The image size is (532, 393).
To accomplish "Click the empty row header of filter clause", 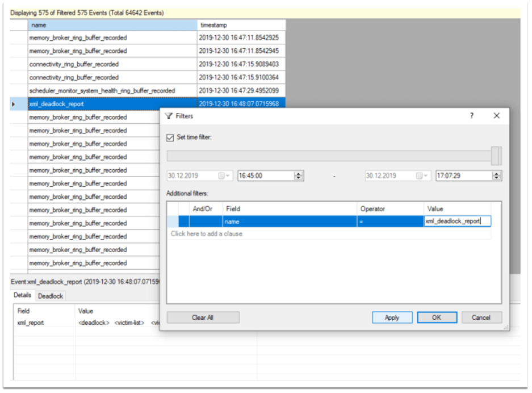I will (x=173, y=221).
